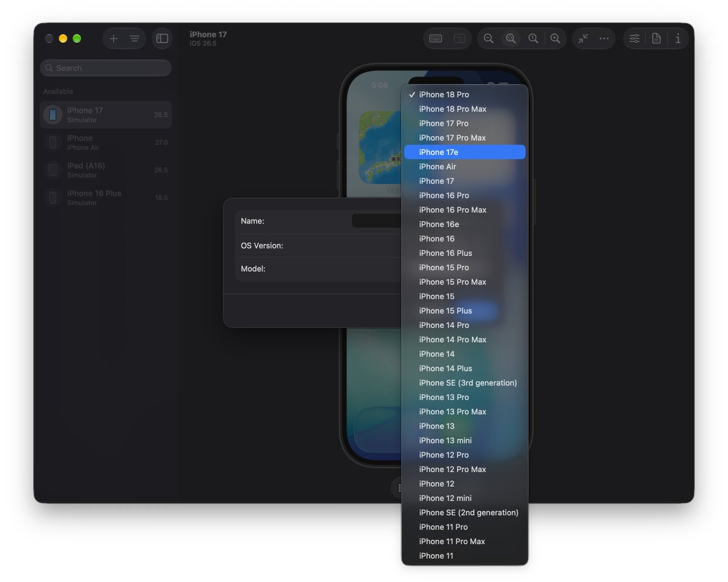Open the sliders settings icon
Screen dimensions: 728x582
point(634,39)
